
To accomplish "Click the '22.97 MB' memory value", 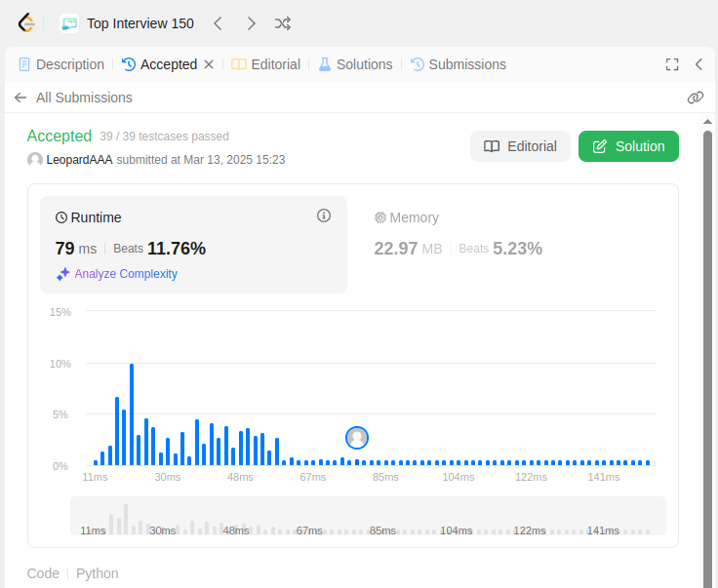I will point(408,249).
